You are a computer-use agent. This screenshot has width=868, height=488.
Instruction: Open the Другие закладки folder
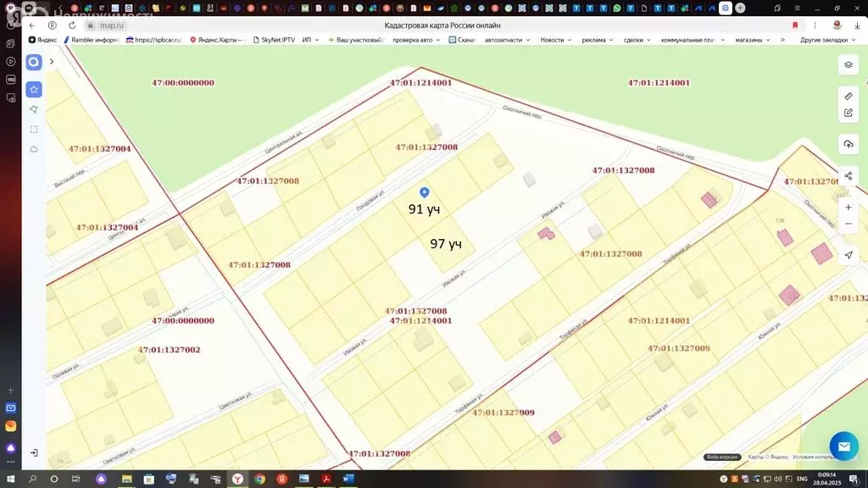827,40
